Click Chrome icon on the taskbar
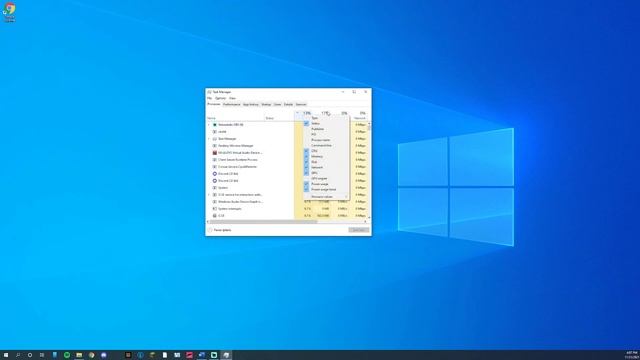Screen dimensions: 640x360 (91, 355)
